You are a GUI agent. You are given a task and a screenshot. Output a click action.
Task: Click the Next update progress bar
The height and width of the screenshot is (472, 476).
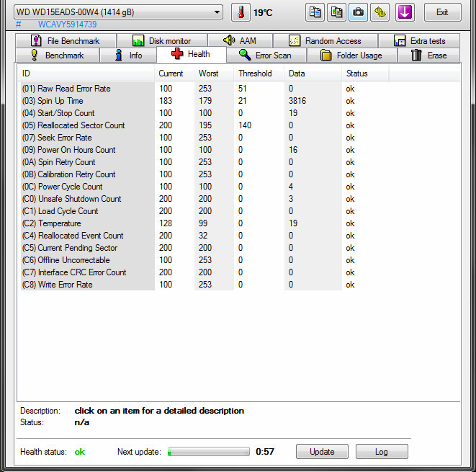coord(209,452)
